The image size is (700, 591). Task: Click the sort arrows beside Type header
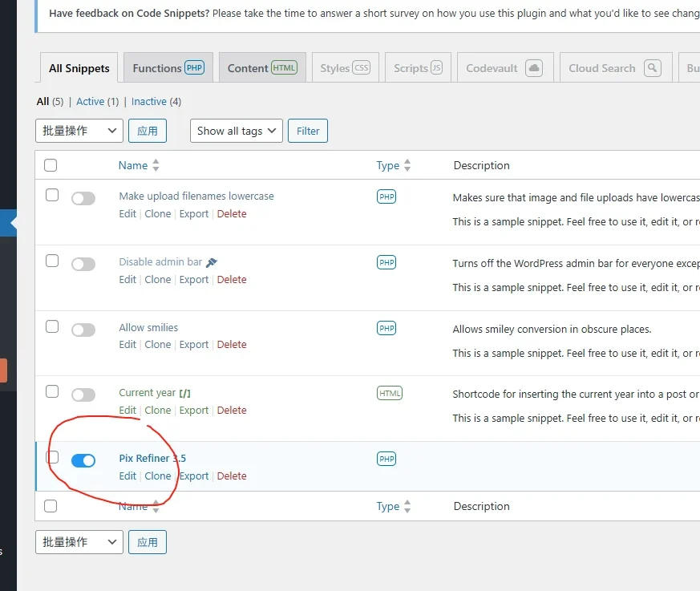[407, 165]
